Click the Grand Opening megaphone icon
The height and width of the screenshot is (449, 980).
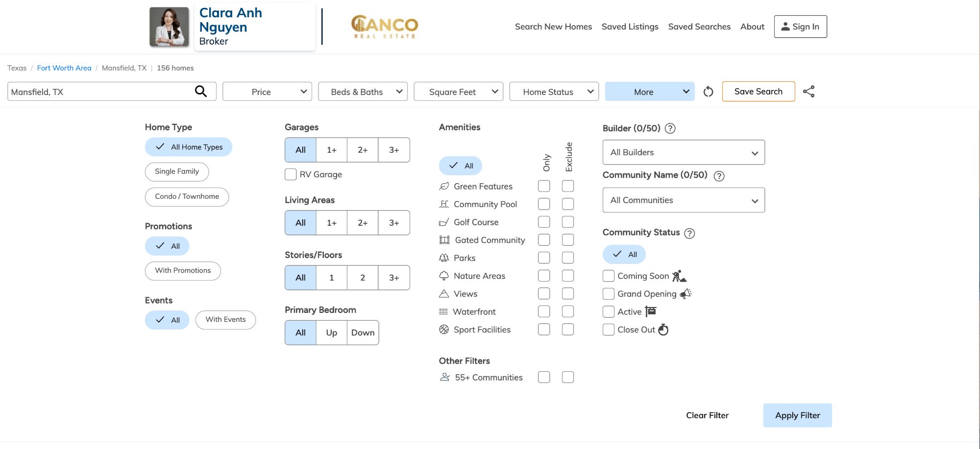[686, 293]
